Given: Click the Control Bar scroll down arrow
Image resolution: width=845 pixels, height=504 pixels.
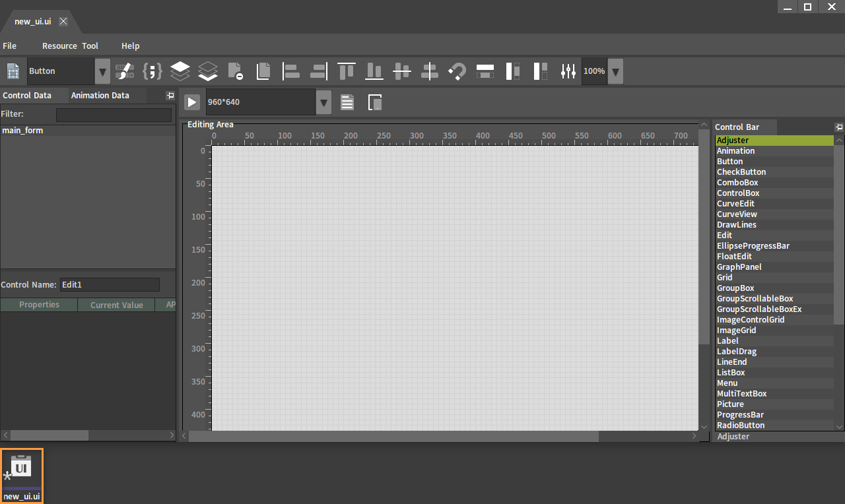Looking at the screenshot, I should click(839, 426).
